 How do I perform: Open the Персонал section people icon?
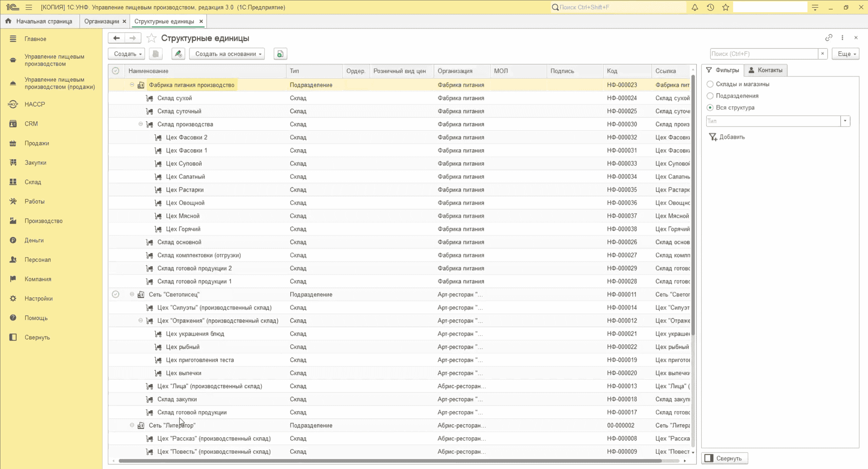(x=13, y=260)
